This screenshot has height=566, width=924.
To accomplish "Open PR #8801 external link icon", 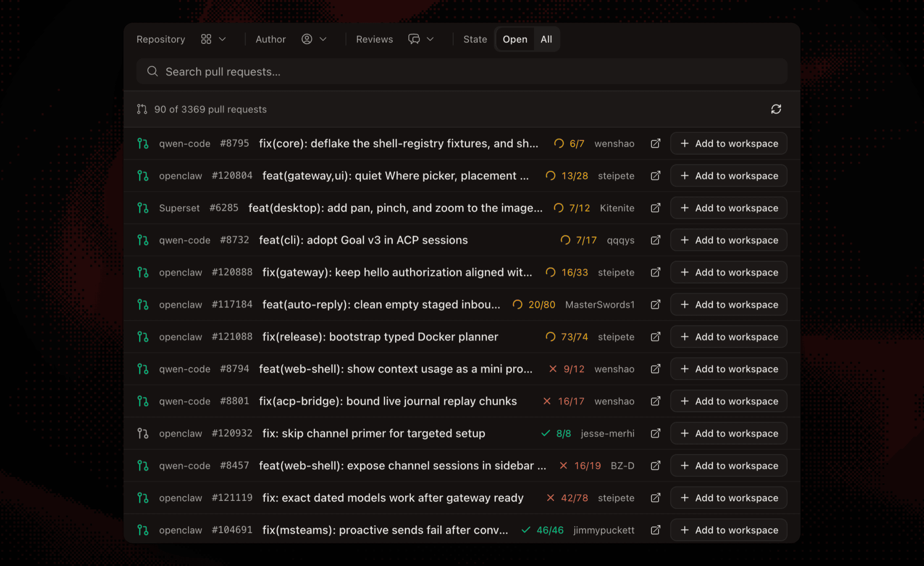I will coord(655,401).
